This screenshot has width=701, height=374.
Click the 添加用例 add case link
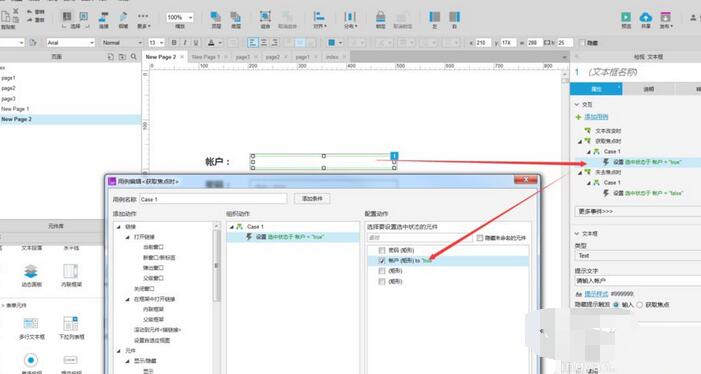pyautogui.click(x=596, y=117)
